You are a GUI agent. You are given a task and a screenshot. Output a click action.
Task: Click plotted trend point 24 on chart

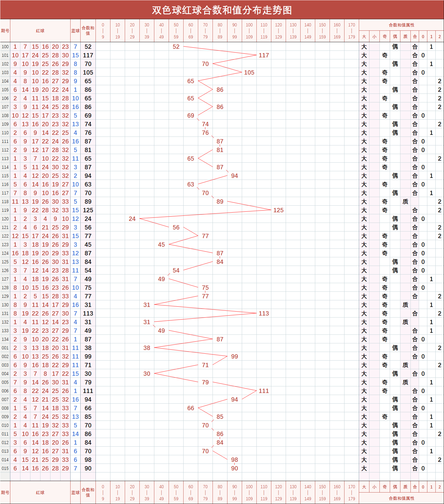(132, 219)
